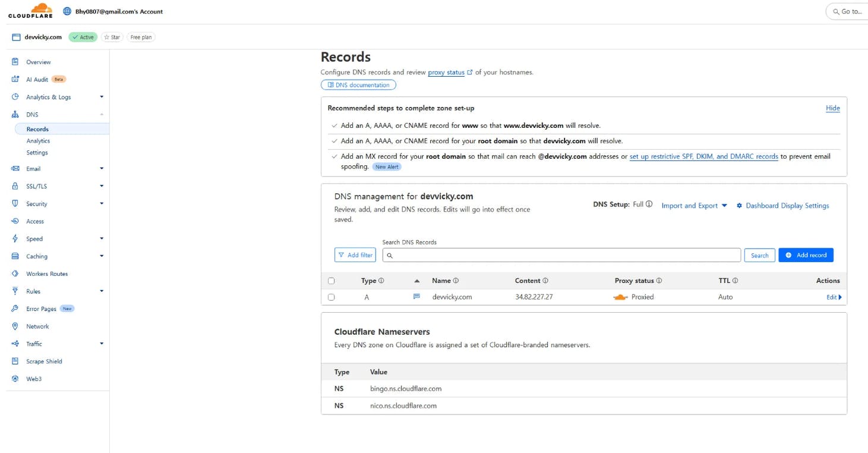This screenshot has height=453, width=868.
Task: Click the info icon beside Type header
Action: (x=381, y=281)
